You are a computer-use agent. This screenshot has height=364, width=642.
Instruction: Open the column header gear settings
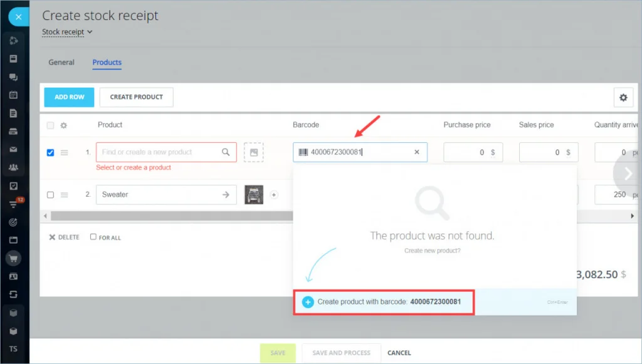[63, 125]
